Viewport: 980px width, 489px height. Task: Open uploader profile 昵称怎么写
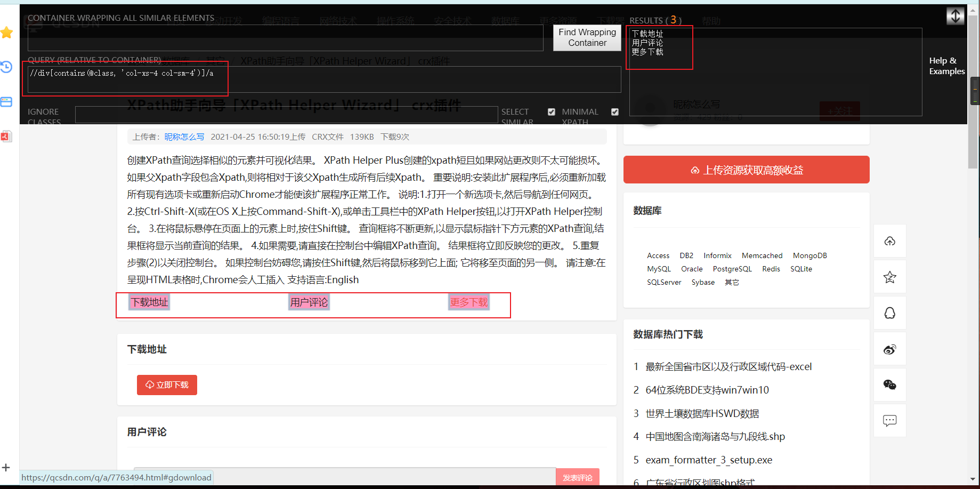point(184,137)
